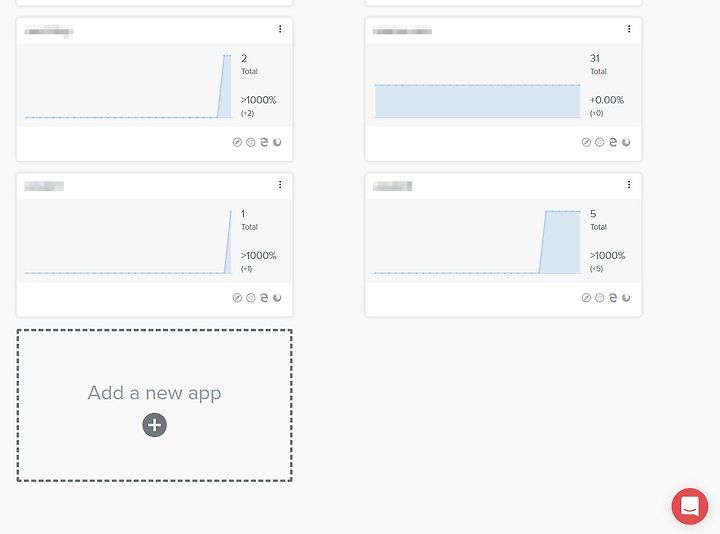The height and width of the screenshot is (534, 720).
Task: Open the app title on the 5 Total card
Action: click(392, 186)
